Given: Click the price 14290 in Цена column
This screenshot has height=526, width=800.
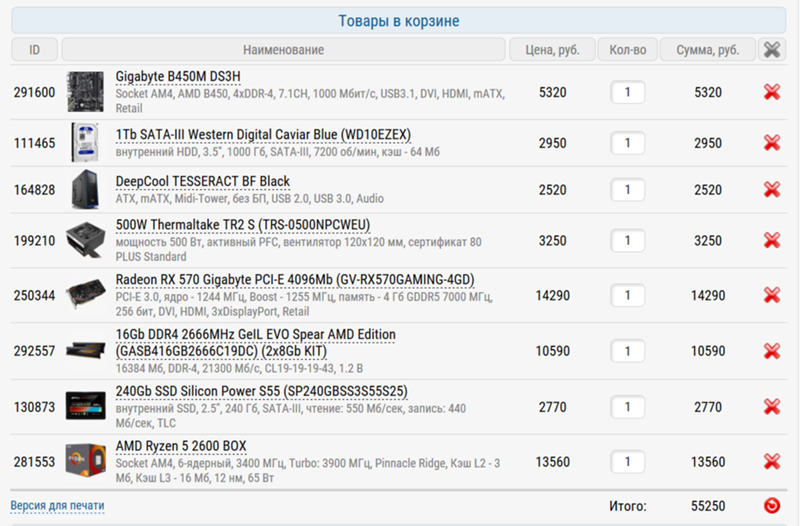Looking at the screenshot, I should coord(553,295).
